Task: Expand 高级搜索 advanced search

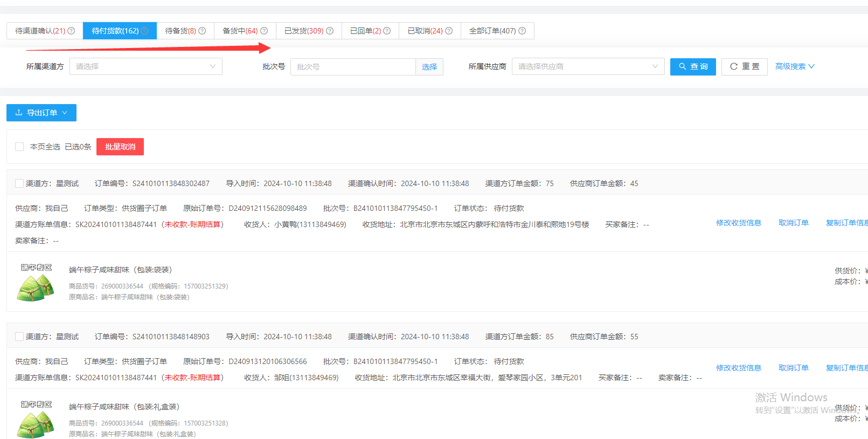Action: click(x=795, y=66)
